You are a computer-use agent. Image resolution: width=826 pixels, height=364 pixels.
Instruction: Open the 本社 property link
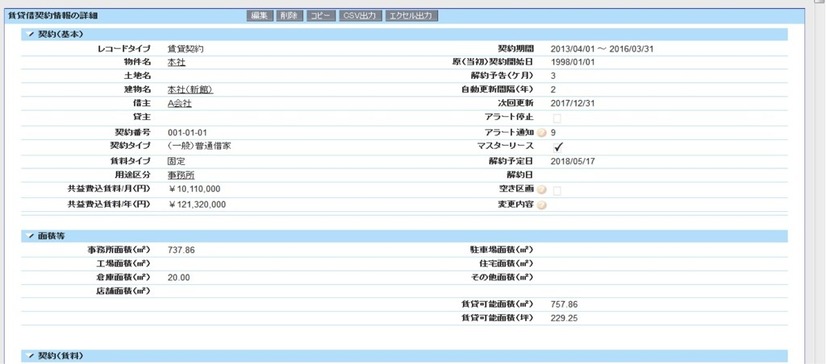pyautogui.click(x=176, y=62)
